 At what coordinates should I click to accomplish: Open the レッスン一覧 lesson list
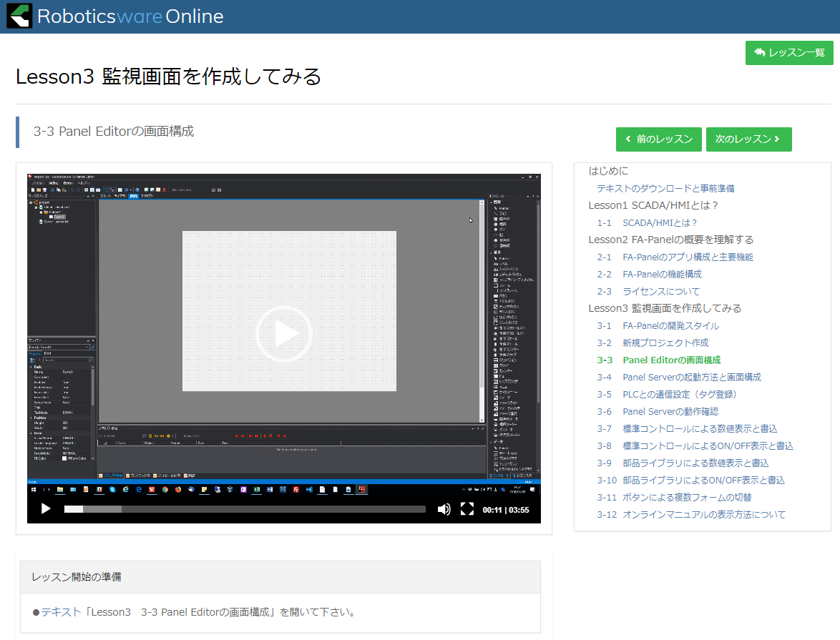pos(788,53)
